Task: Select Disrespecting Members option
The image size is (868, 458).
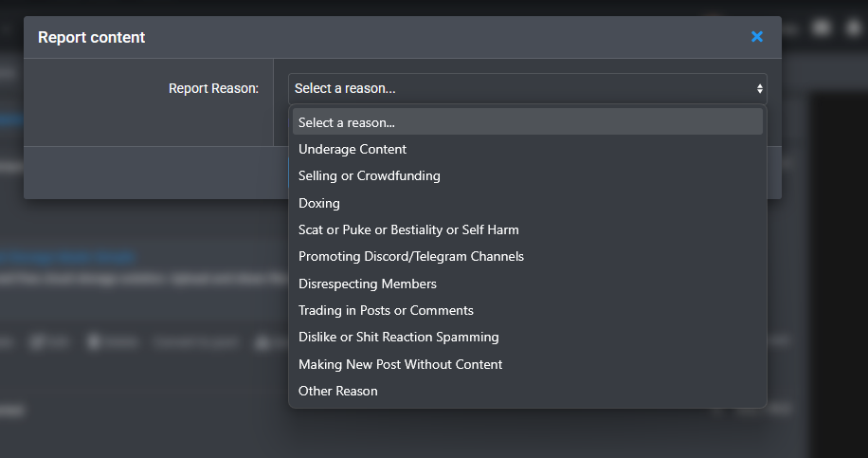Action: 367,284
